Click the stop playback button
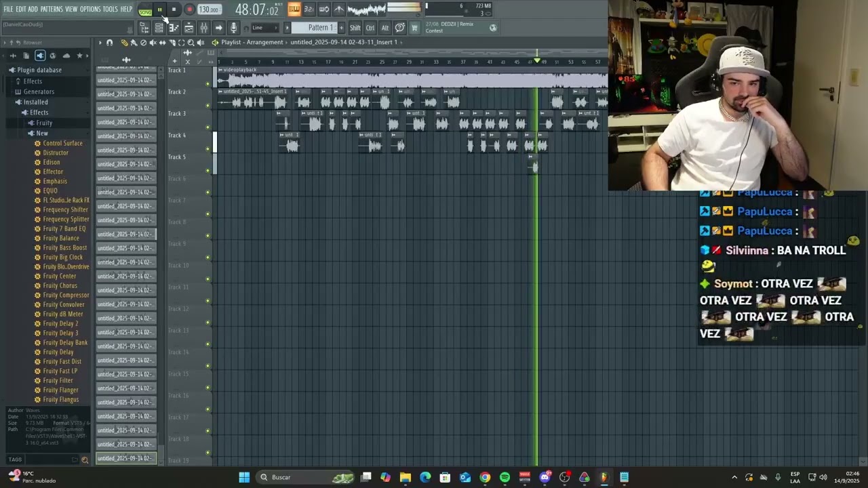The image size is (868, 488). click(x=174, y=9)
